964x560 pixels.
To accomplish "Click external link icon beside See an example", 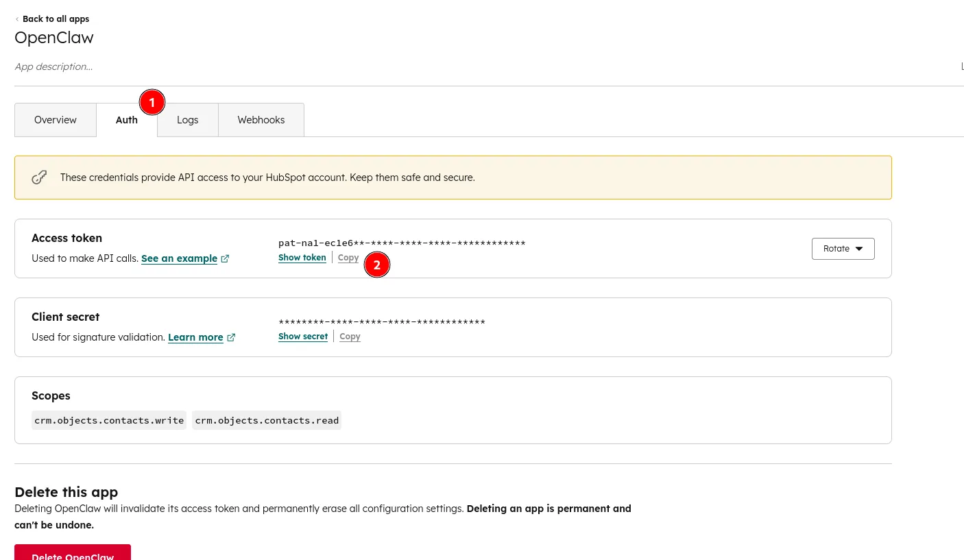I will pyautogui.click(x=225, y=259).
